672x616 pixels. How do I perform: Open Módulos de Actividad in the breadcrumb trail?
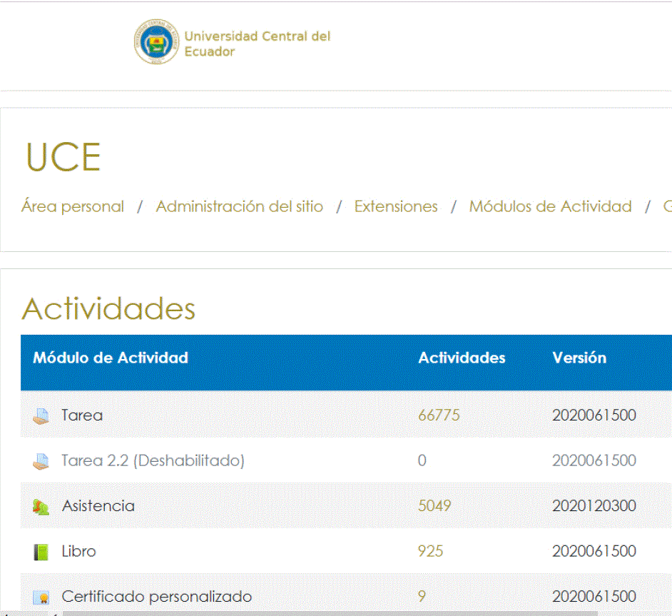550,206
